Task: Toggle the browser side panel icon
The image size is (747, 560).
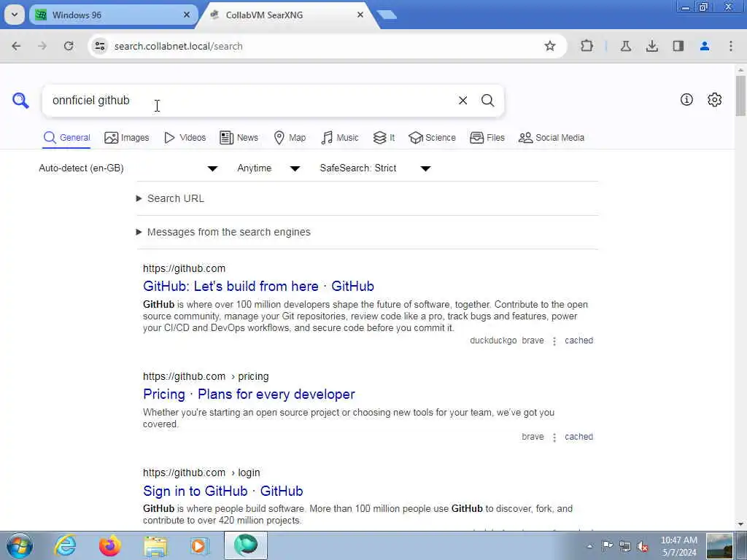Action: coord(678,46)
